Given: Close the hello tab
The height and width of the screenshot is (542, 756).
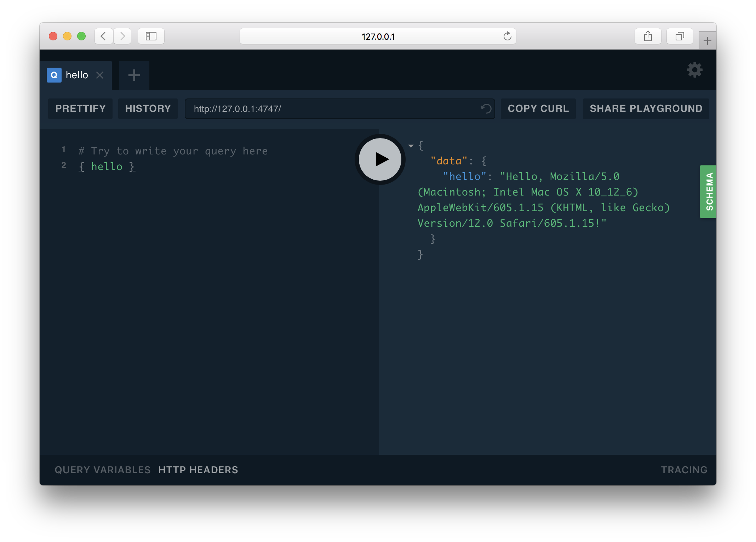Looking at the screenshot, I should pos(100,75).
